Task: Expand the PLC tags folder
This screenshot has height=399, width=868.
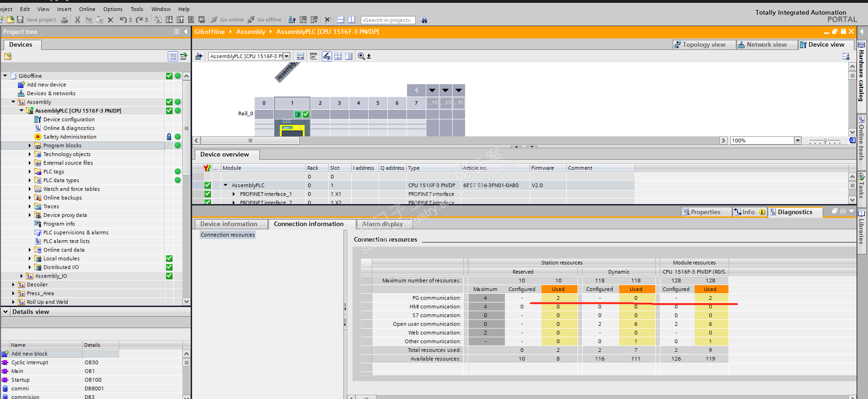Action: click(x=30, y=172)
